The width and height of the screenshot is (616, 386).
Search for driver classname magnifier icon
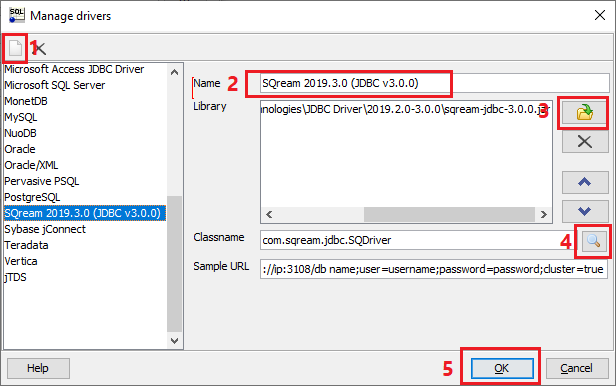(593, 240)
